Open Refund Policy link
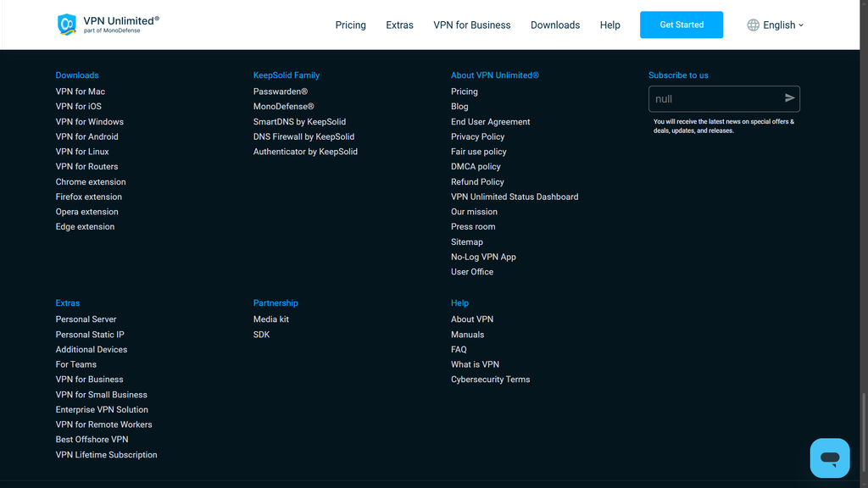This screenshot has width=868, height=488. pyautogui.click(x=477, y=182)
